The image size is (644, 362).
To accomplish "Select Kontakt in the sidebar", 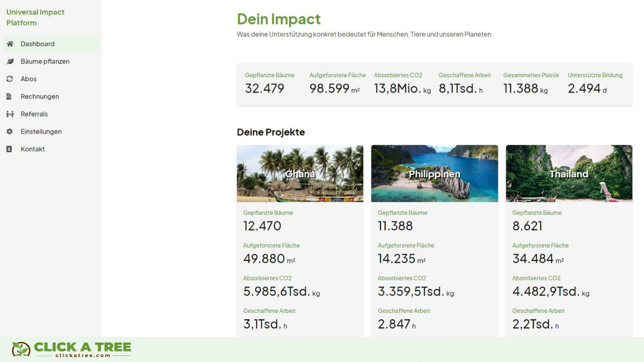I will (32, 149).
